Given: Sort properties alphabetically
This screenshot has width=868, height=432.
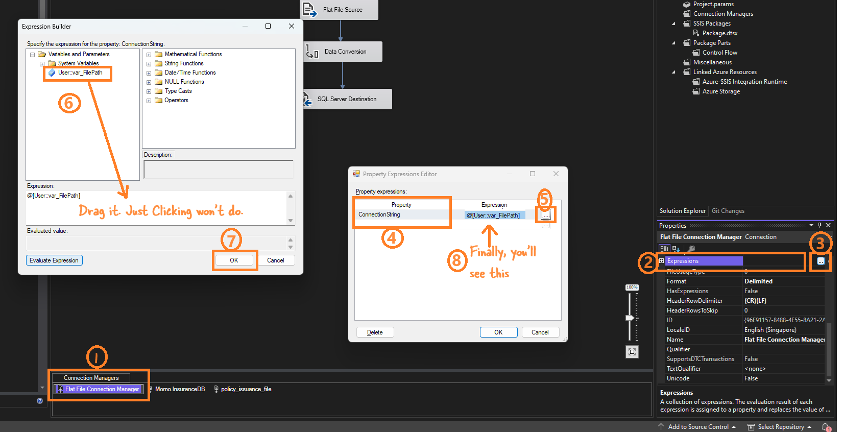Looking at the screenshot, I should point(676,249).
